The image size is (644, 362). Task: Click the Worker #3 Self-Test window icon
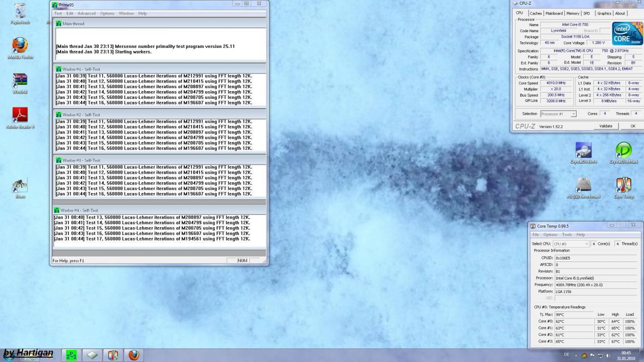coord(59,160)
